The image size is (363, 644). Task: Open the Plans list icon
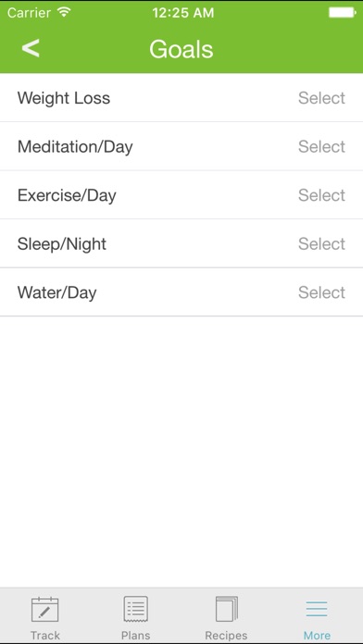click(x=136, y=609)
